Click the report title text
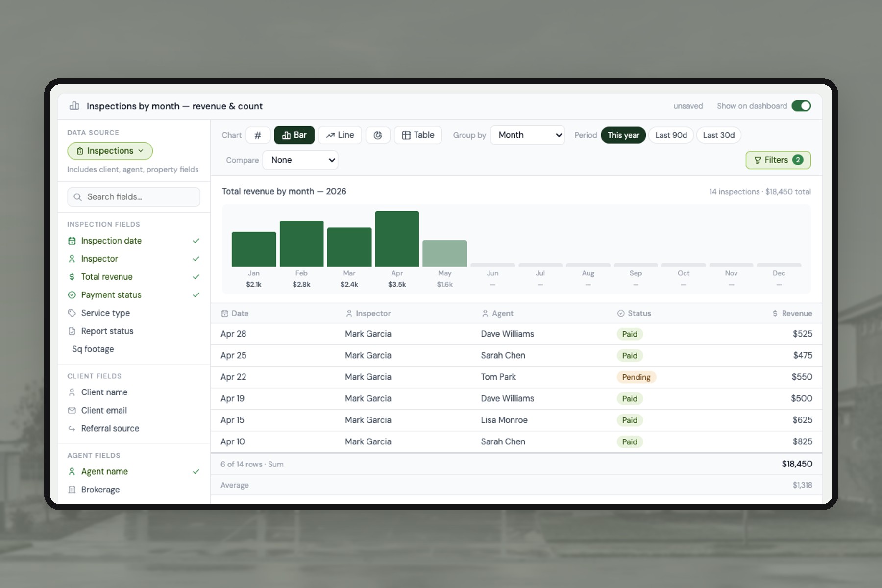The image size is (882, 588). tap(174, 106)
